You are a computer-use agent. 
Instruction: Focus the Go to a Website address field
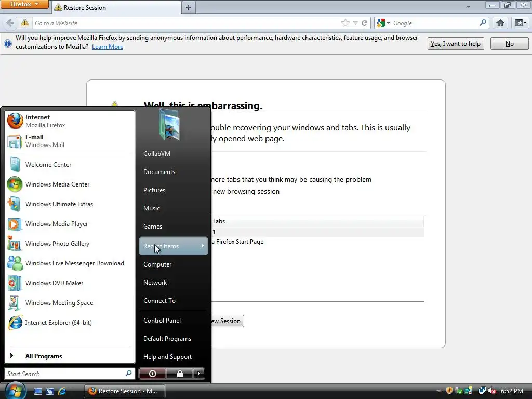coord(186,23)
